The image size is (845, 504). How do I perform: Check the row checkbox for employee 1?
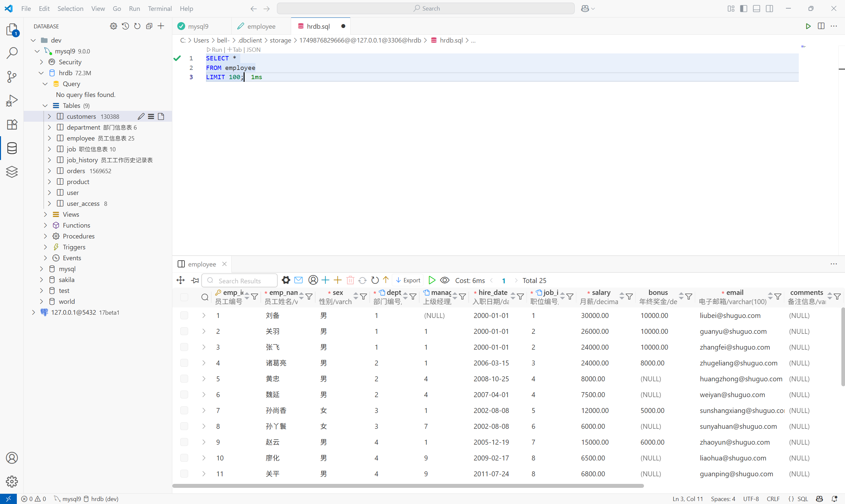click(184, 316)
